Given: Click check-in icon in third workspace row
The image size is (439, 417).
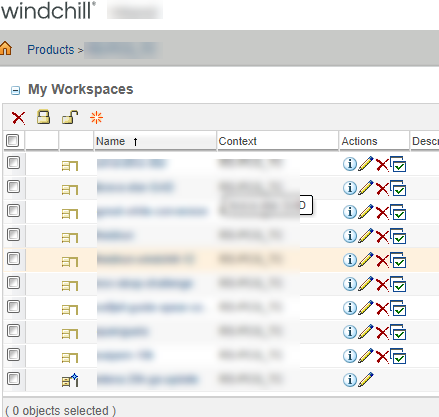Looking at the screenshot, I should [x=398, y=212].
